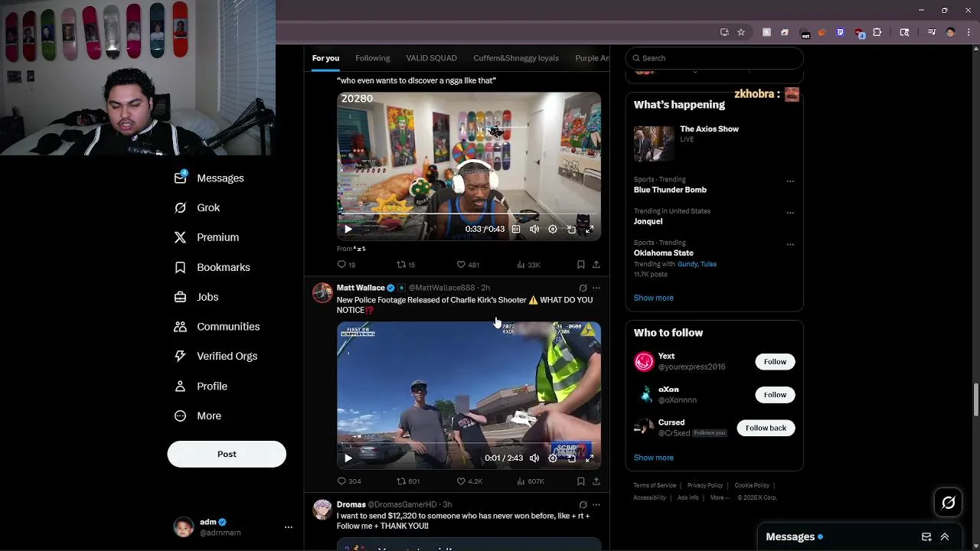Show more trends in What's happening
The image size is (980, 551).
(x=654, y=298)
